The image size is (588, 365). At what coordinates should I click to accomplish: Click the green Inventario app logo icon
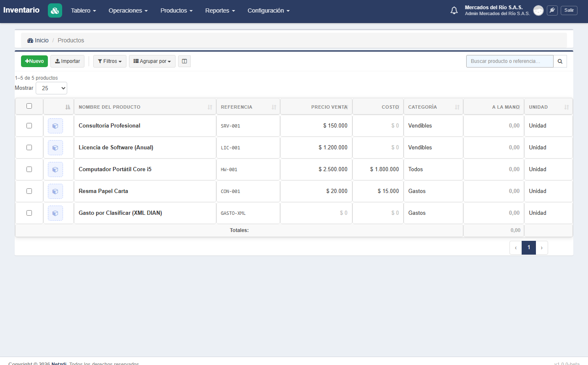point(55,10)
